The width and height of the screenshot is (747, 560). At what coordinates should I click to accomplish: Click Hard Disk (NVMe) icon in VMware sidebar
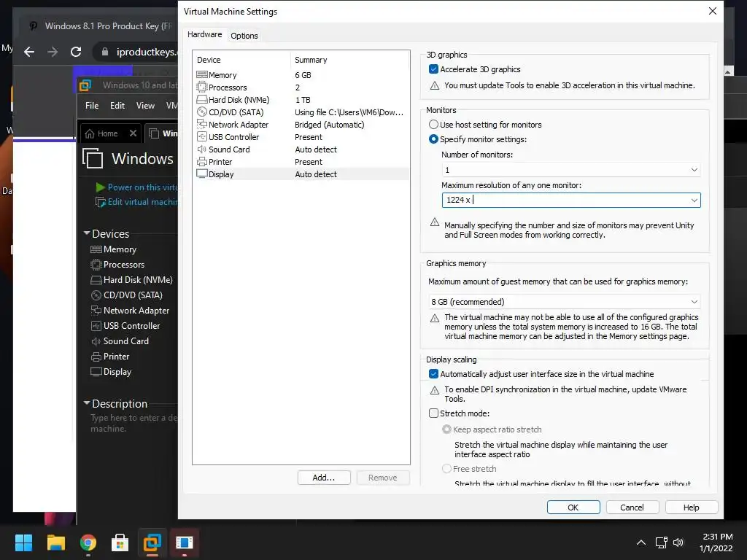click(96, 280)
